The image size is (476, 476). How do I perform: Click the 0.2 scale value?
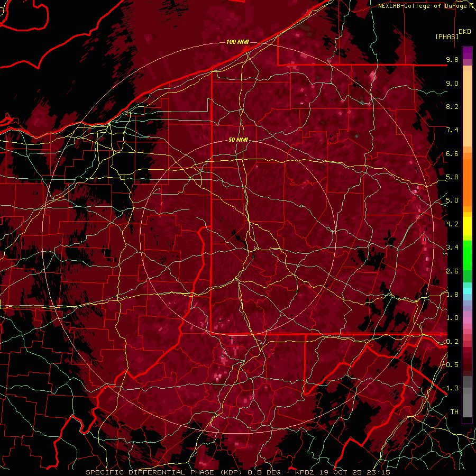click(452, 342)
